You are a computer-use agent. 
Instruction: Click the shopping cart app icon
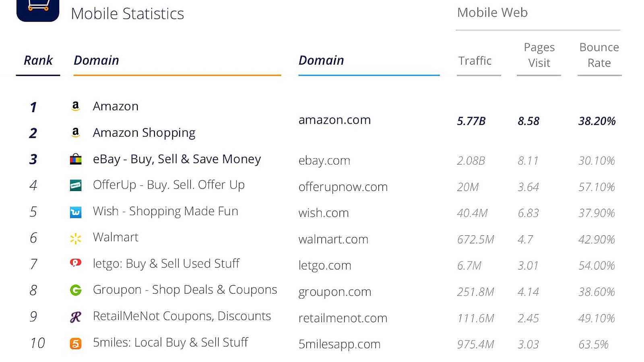coord(38,9)
